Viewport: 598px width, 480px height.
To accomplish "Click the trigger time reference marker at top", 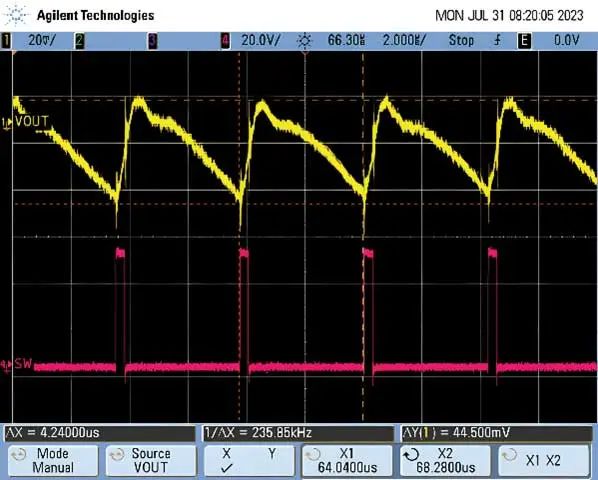I will (305, 54).
